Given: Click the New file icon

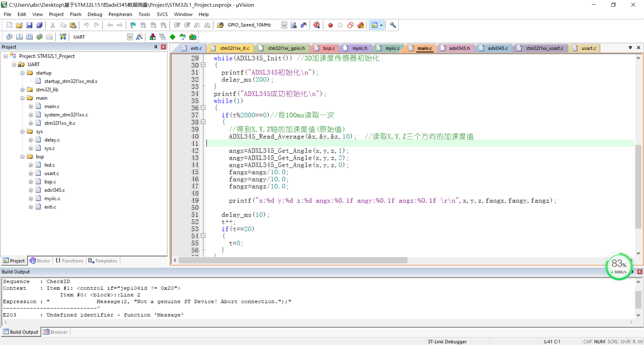Looking at the screenshot, I should click(9, 25).
